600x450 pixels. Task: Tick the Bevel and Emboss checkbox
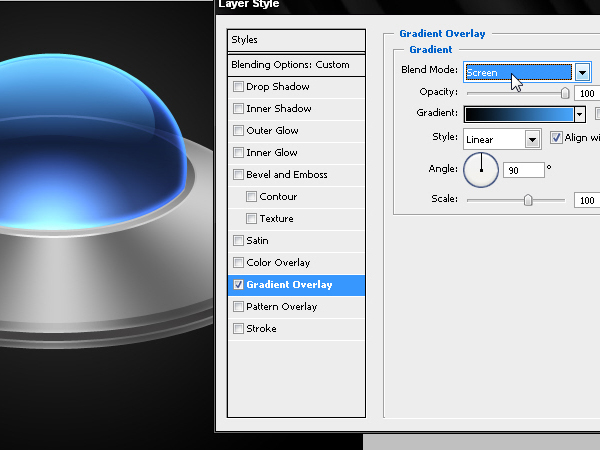[x=238, y=174]
